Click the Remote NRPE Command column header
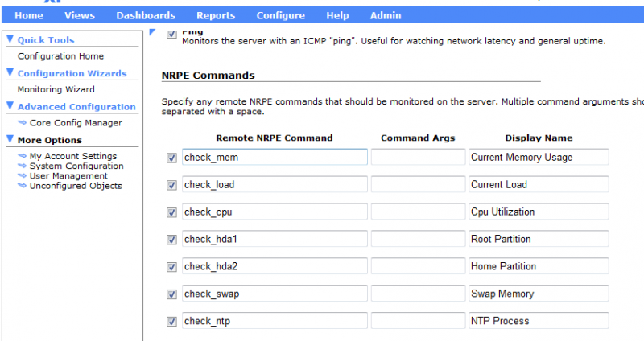The width and height of the screenshot is (644, 341). [275, 138]
